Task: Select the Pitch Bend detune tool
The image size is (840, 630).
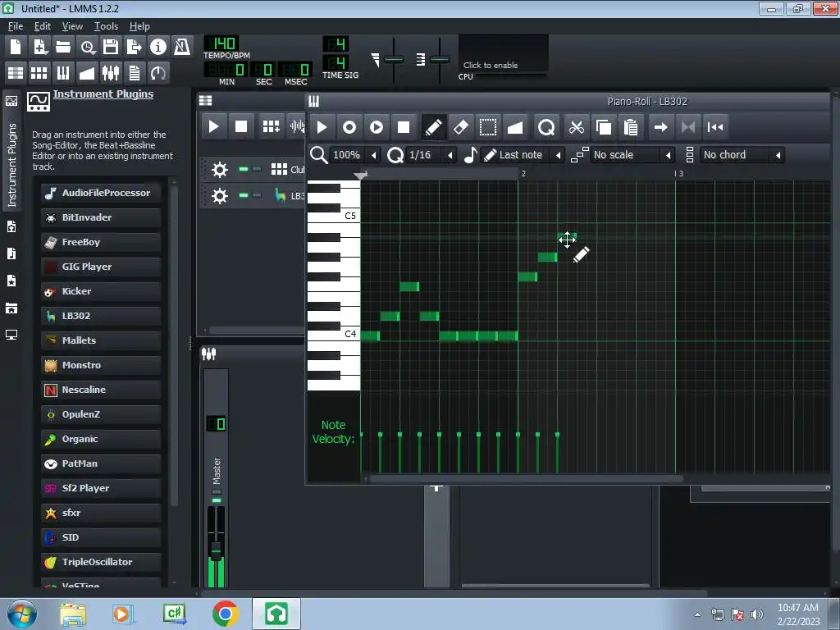Action: coord(515,127)
